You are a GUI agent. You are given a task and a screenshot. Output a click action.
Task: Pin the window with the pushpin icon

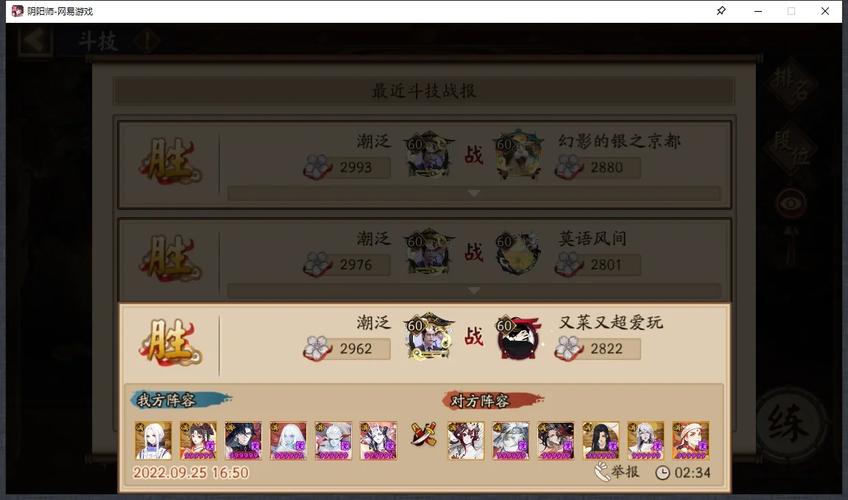click(721, 11)
